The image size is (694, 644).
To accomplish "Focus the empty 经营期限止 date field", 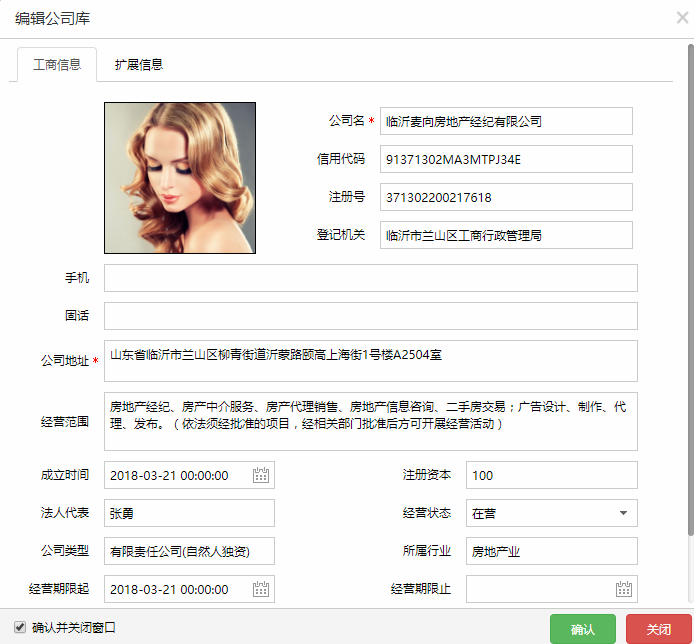I will (552, 589).
